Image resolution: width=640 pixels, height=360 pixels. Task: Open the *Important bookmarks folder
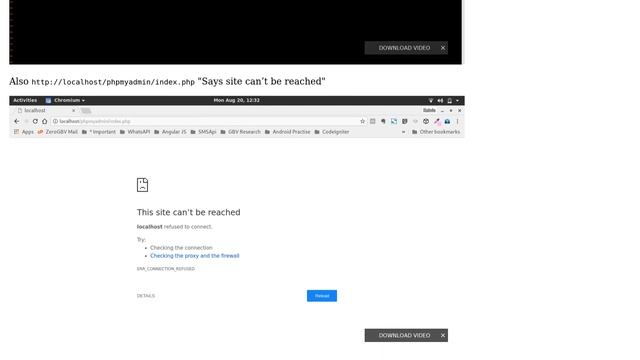pos(99,132)
